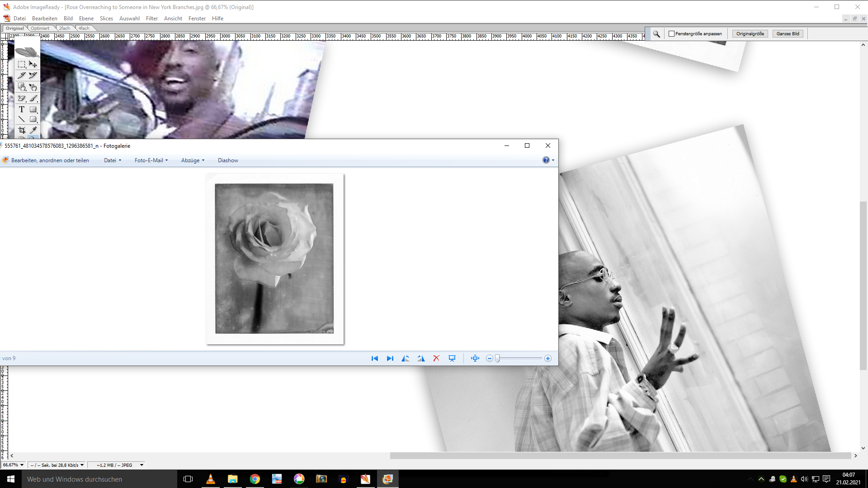Select the Paintbrush tool
Viewport: 868px width, 488px height.
[x=33, y=98]
